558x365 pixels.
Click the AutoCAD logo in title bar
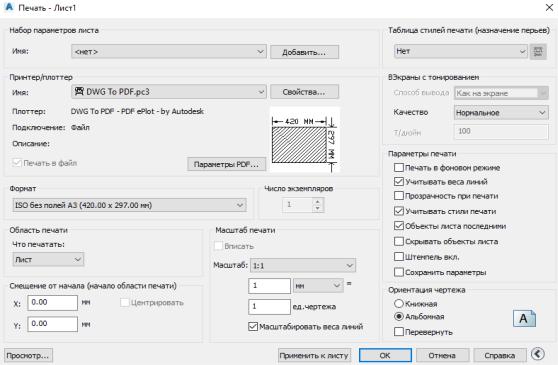coord(9,7)
